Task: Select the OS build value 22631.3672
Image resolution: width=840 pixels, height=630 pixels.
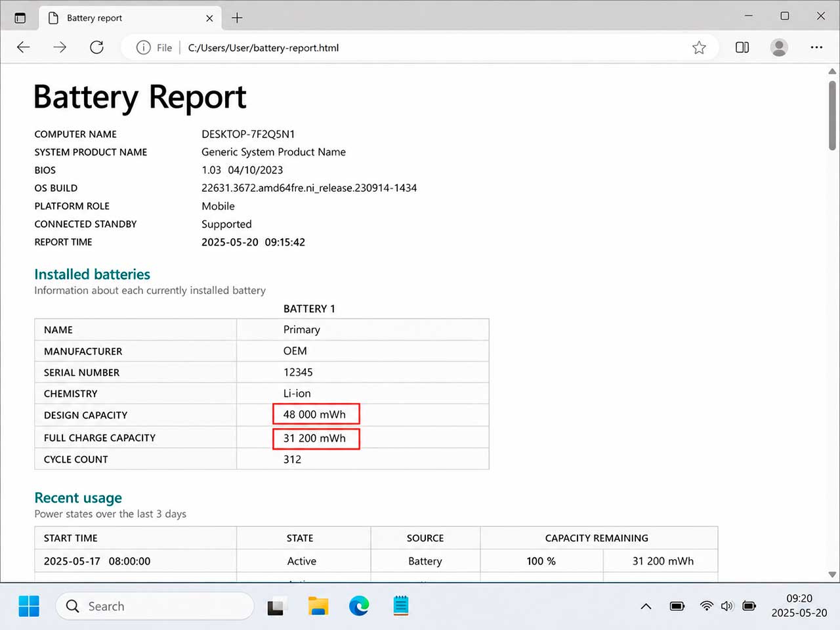Action: 309,188
